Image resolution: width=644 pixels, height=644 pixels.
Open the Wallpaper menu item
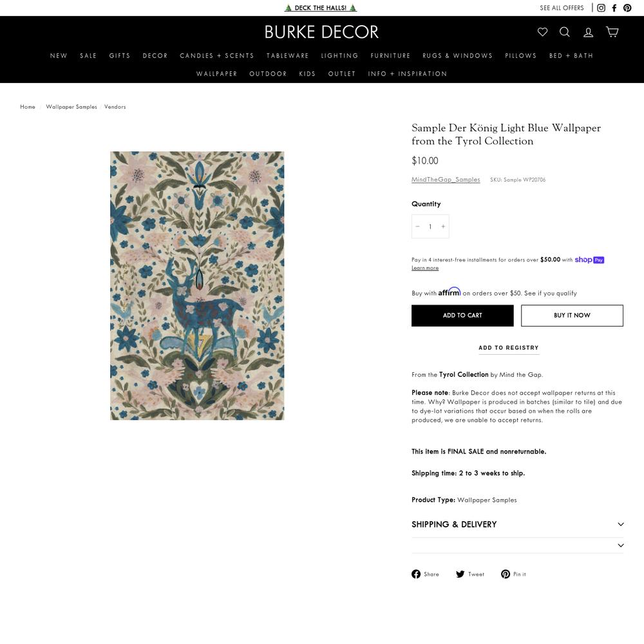coord(216,74)
